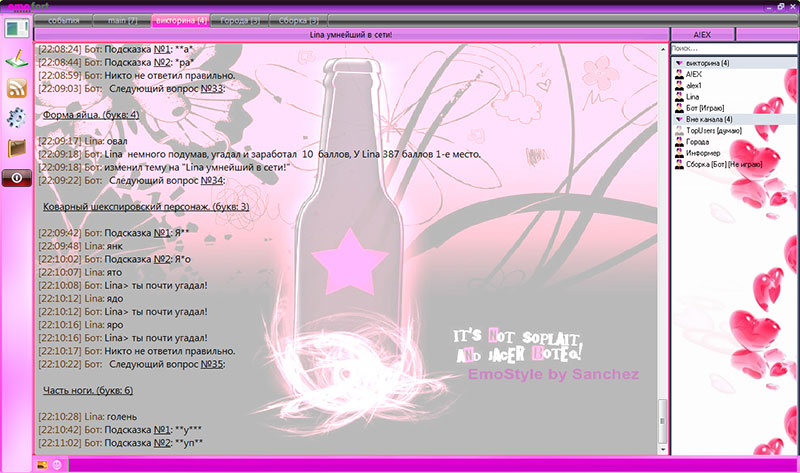Select user Lina in the user list

(x=694, y=96)
